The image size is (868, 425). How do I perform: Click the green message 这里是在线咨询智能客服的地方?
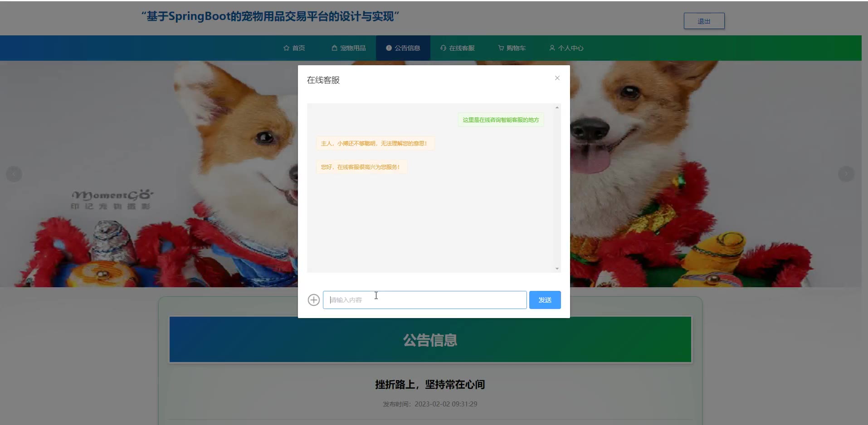501,120
